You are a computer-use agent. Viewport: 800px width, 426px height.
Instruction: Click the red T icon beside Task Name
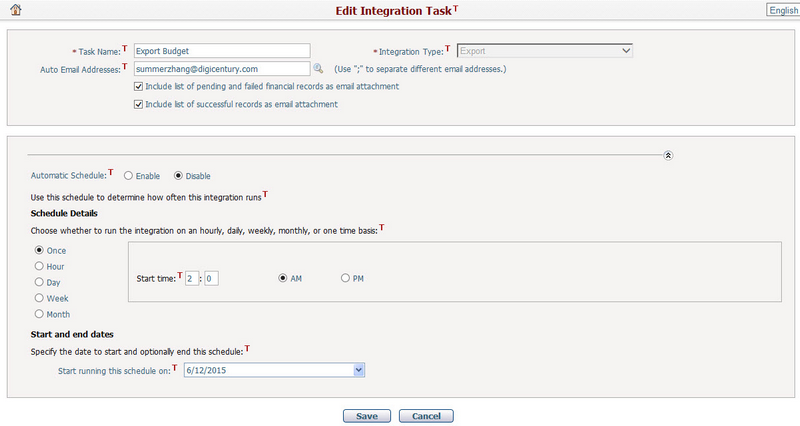point(125,47)
